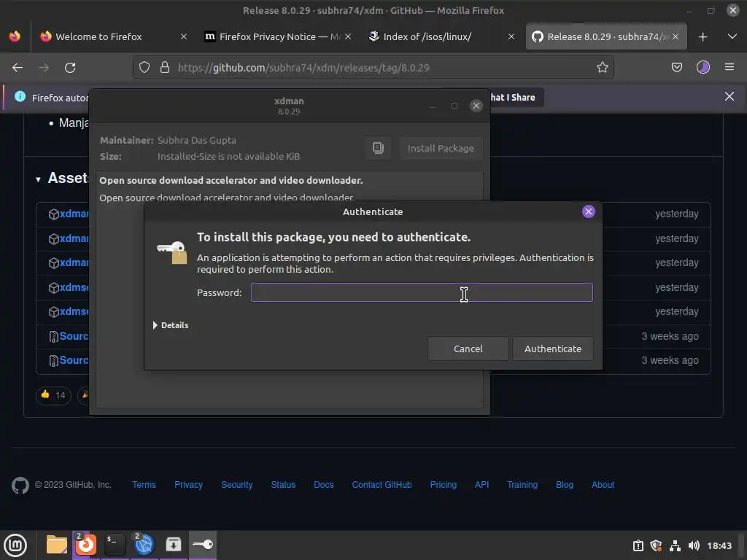Open the Contact GitHub footer link

click(382, 485)
